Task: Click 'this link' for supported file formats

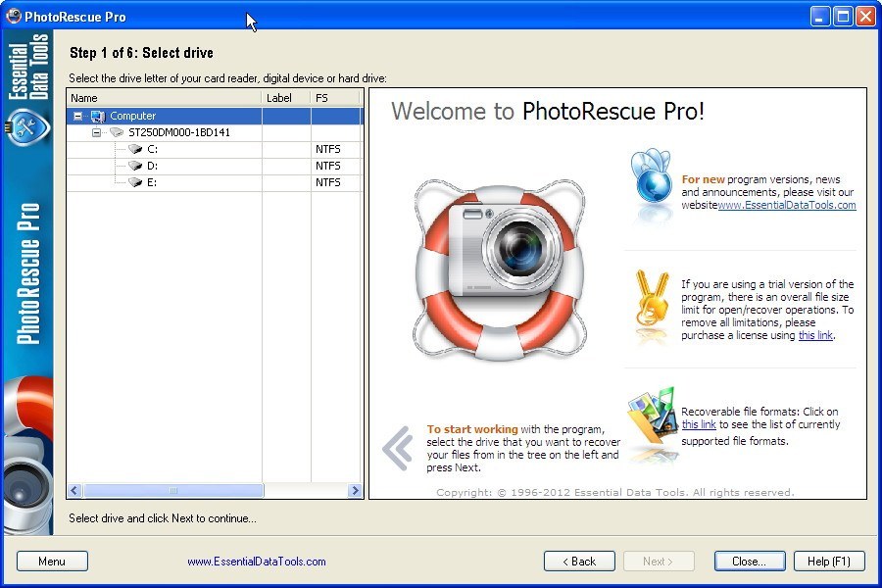Action: tap(699, 424)
